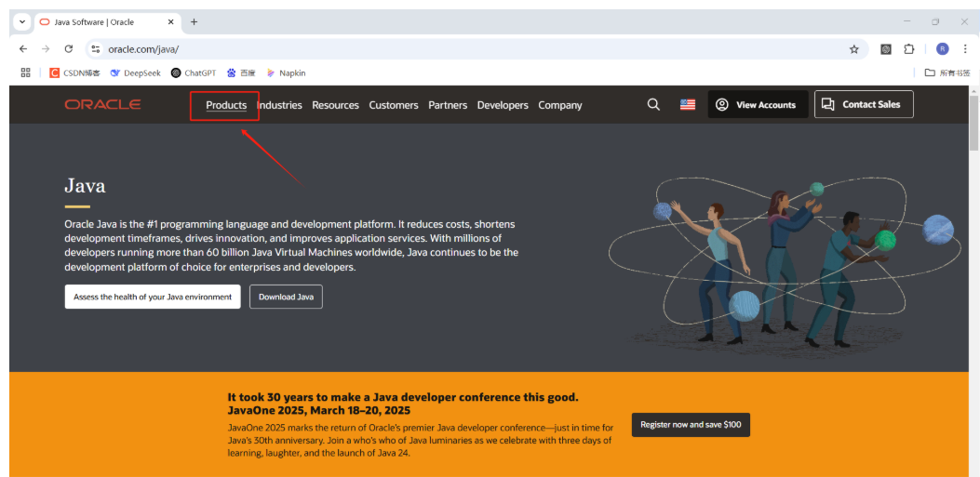Click Assess the health of your Java environment
The width and height of the screenshot is (980, 477).
[153, 297]
